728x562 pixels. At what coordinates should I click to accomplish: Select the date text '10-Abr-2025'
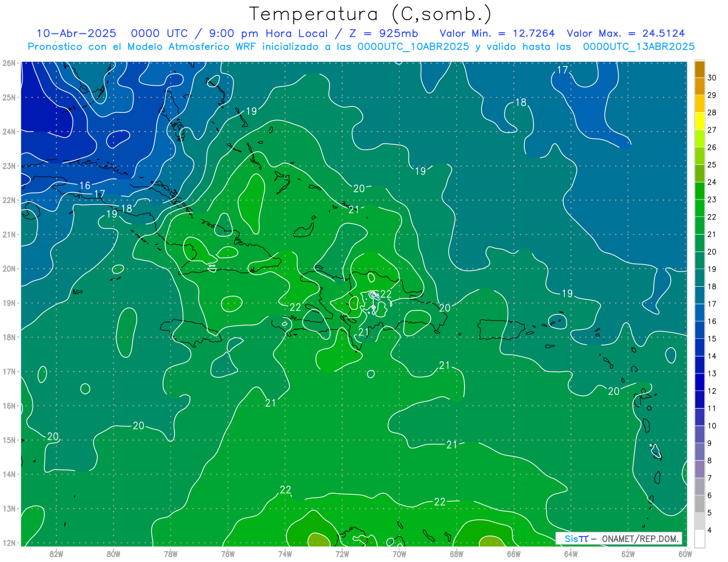(76, 33)
